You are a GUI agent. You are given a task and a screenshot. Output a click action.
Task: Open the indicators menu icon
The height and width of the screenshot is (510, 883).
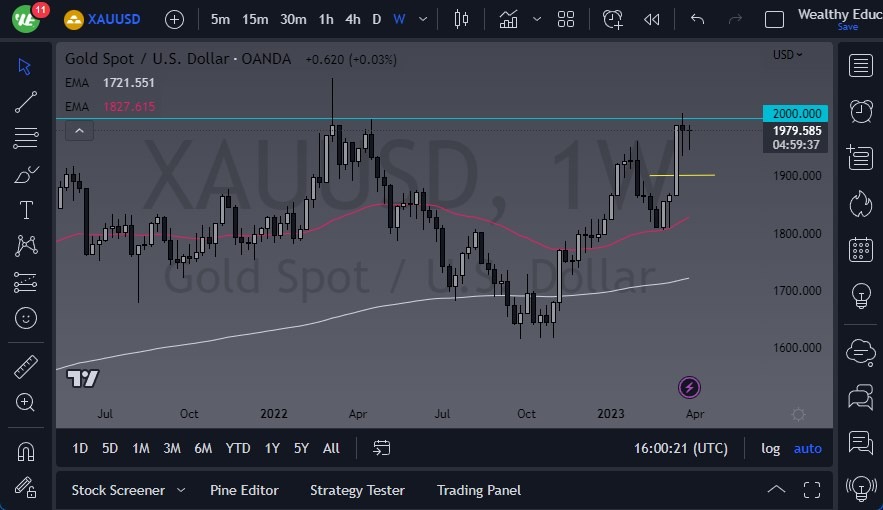click(x=509, y=19)
